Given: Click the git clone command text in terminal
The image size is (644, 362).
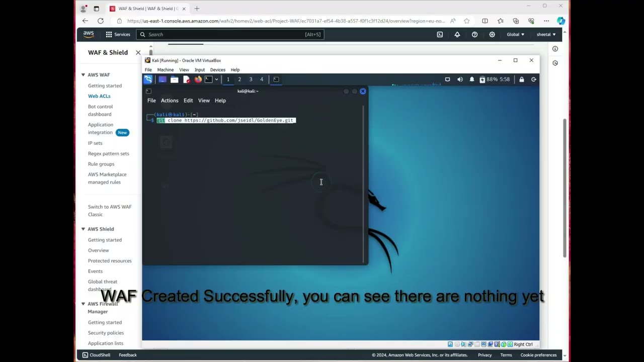Looking at the screenshot, I should [x=225, y=121].
